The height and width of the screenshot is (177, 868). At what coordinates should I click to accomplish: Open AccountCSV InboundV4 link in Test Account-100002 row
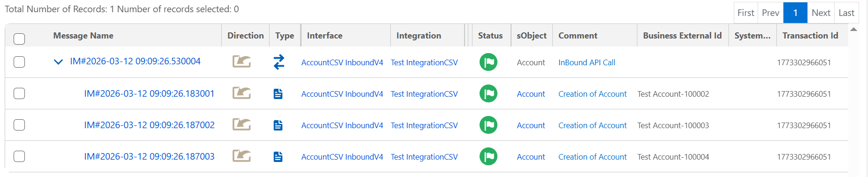click(342, 94)
